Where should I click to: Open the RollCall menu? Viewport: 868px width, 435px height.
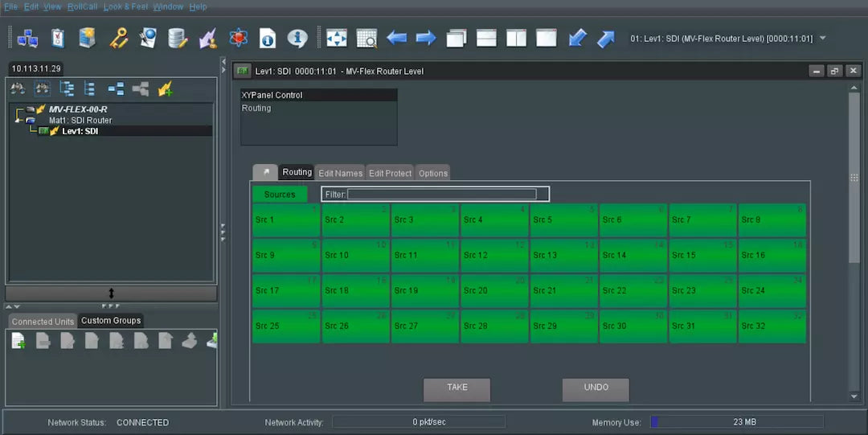click(83, 6)
